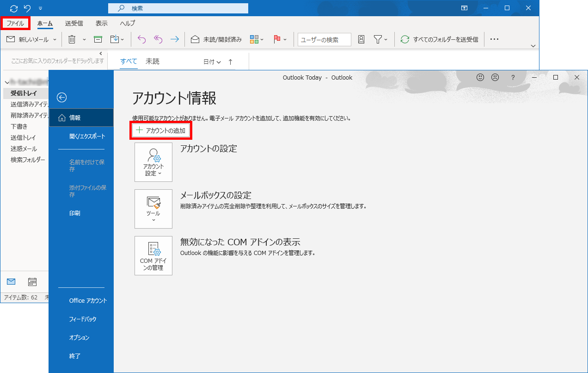Open the address book icon
The image size is (588, 373).
click(x=361, y=40)
